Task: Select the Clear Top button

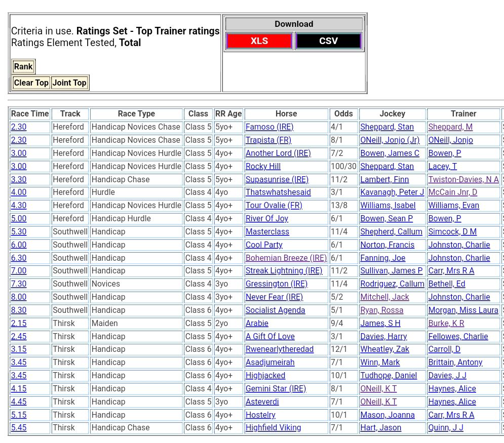Action: [x=31, y=83]
